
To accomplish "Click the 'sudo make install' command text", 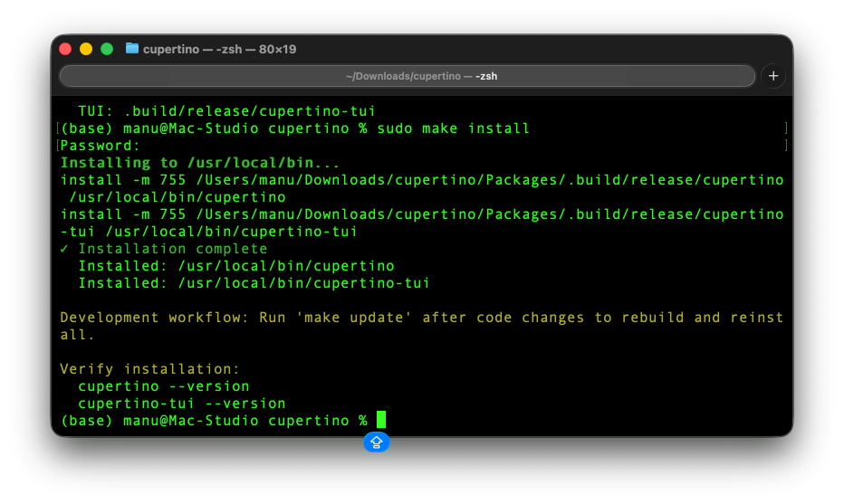I will point(453,128).
